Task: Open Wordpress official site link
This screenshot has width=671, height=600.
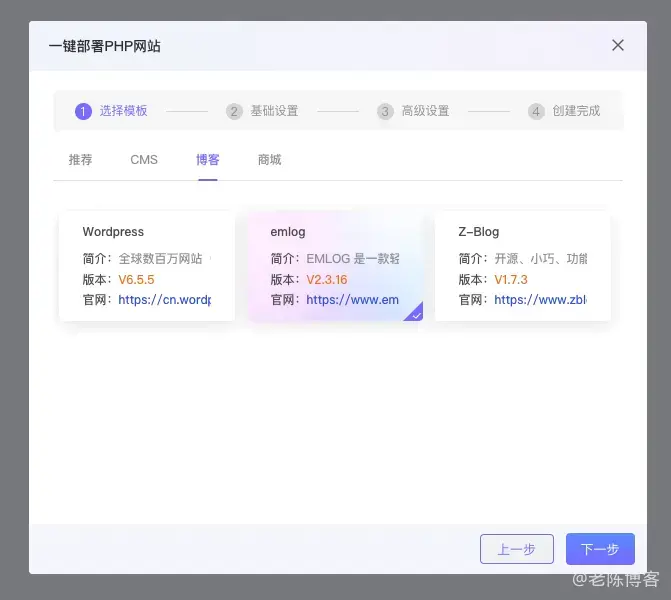Action: point(165,300)
